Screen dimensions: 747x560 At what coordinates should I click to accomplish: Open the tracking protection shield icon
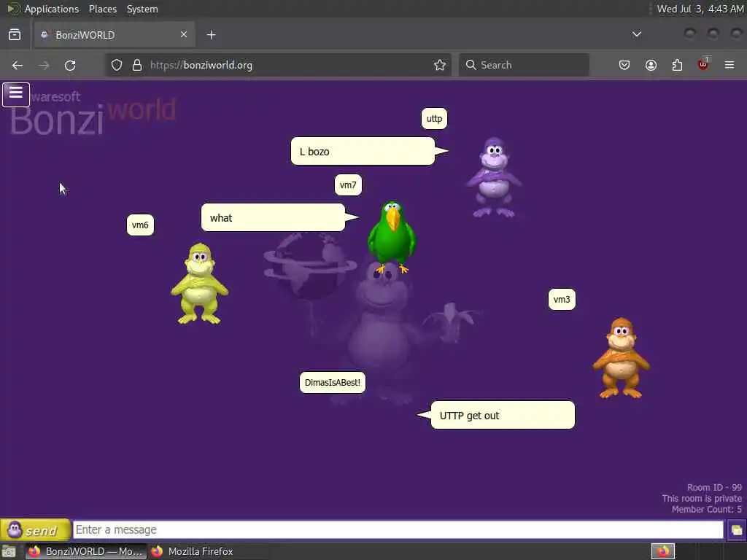click(117, 65)
